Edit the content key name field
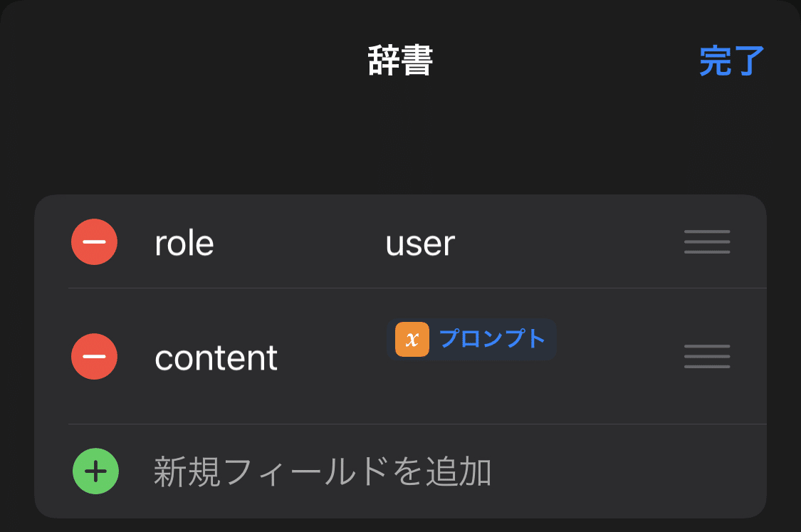 point(216,358)
